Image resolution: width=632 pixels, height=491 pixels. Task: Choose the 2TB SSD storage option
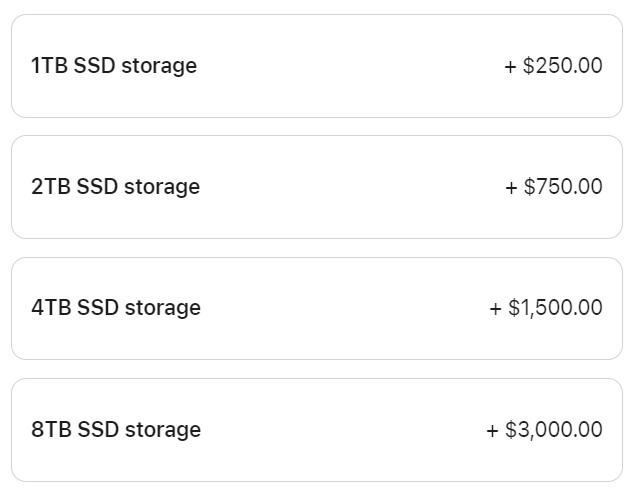(316, 187)
